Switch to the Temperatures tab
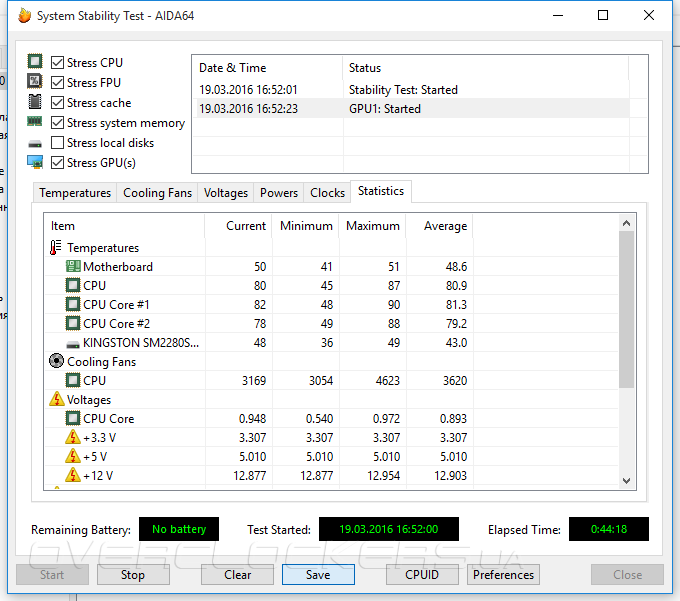The width and height of the screenshot is (680, 601). tap(75, 193)
